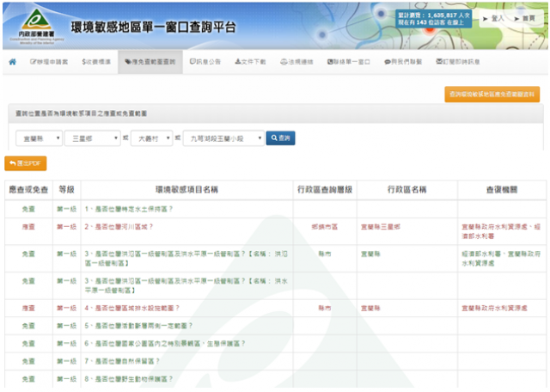Expand the township dropdown showing 三星鄉
The image size is (550, 392).
coord(93,138)
